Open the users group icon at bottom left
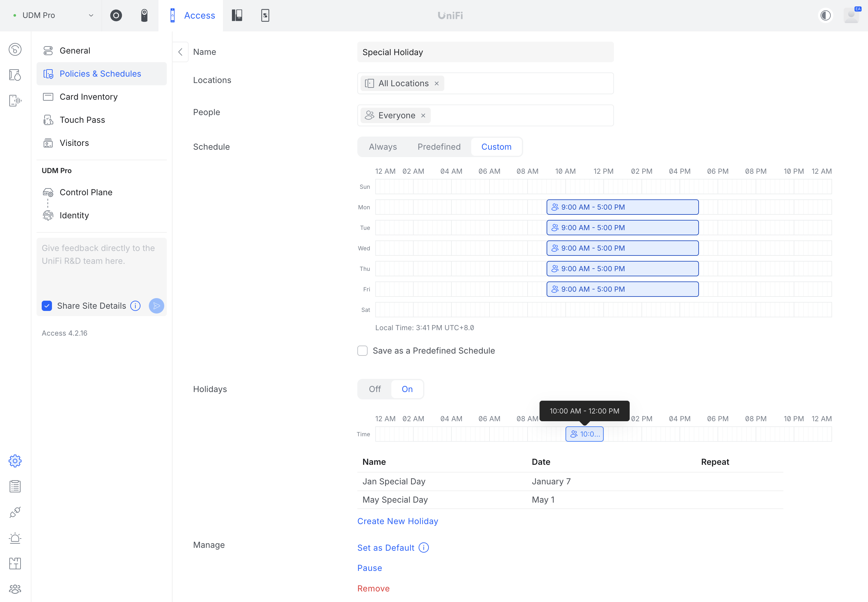The width and height of the screenshot is (868, 602). [15, 589]
